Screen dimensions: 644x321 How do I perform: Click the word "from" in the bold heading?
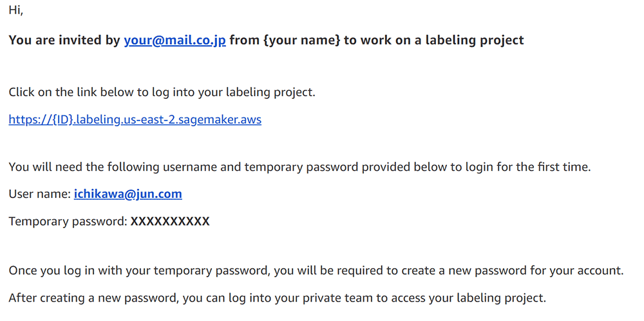pyautogui.click(x=245, y=40)
